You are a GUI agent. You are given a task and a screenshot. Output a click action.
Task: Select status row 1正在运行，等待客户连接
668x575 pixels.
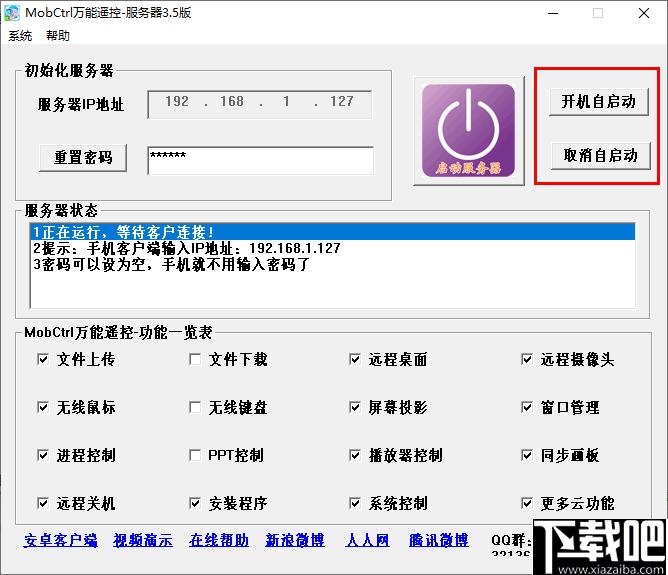[x=334, y=232]
